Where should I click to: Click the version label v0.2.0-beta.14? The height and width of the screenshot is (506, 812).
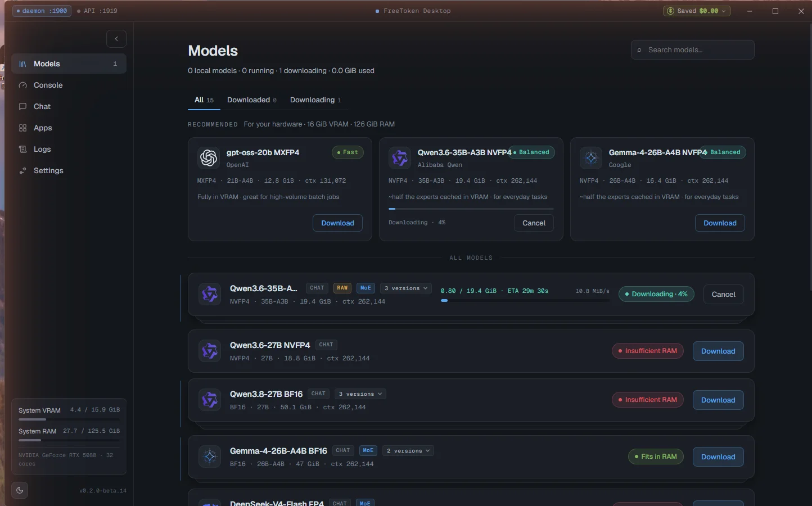(103, 491)
